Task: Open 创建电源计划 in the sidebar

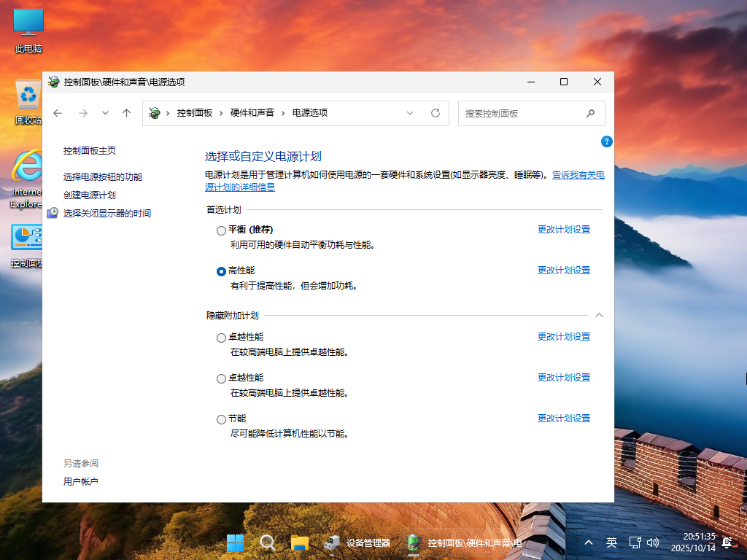Action: [89, 195]
